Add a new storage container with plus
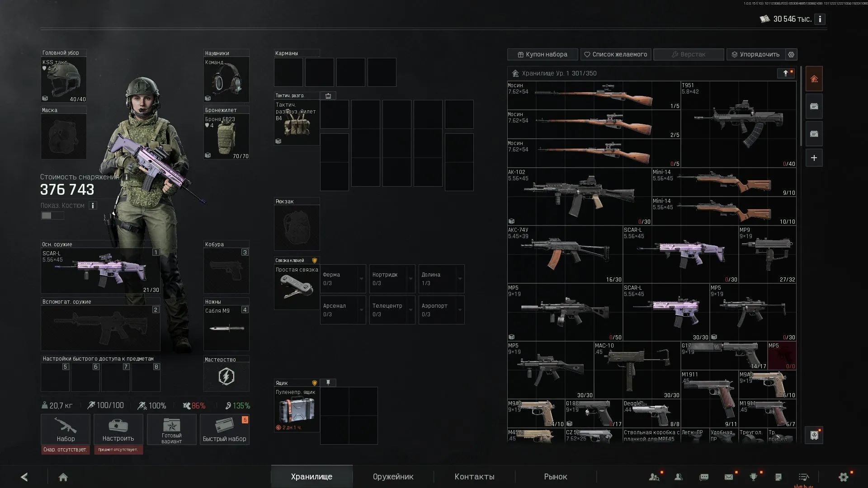Screen dimensions: 868x488 pos(814,158)
